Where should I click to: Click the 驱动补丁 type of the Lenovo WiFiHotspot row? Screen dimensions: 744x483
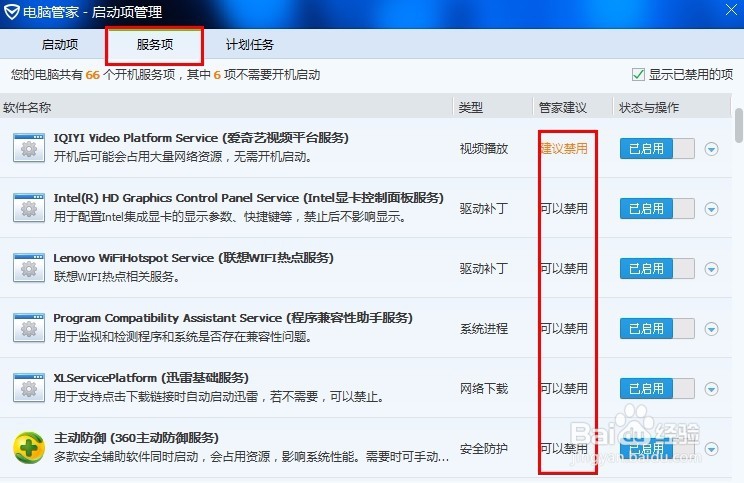click(484, 269)
